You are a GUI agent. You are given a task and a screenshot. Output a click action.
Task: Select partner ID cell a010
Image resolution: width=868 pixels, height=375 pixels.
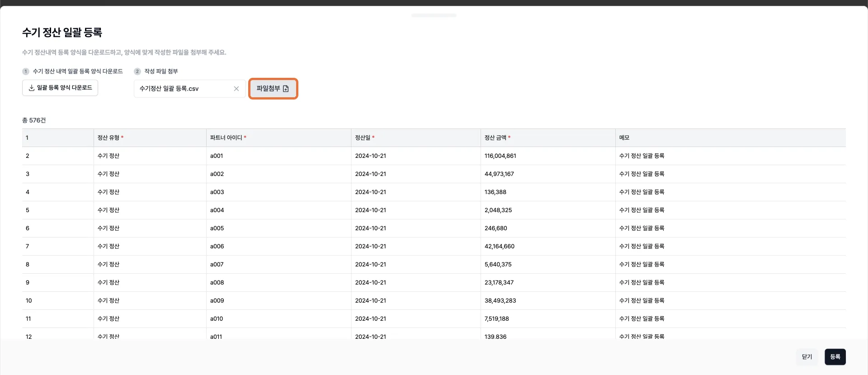point(217,319)
